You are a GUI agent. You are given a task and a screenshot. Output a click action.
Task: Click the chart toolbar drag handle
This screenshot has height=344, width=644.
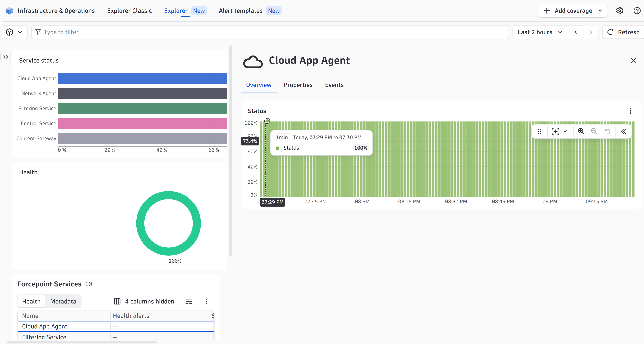click(539, 131)
